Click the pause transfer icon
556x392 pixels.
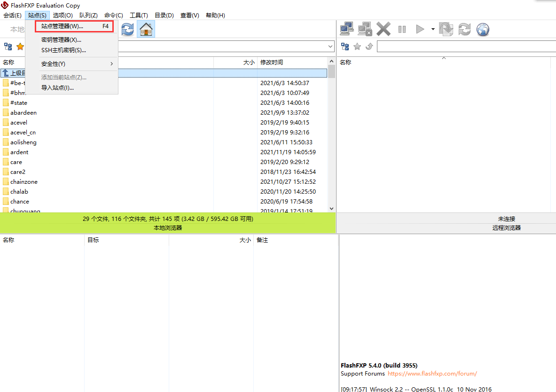402,30
